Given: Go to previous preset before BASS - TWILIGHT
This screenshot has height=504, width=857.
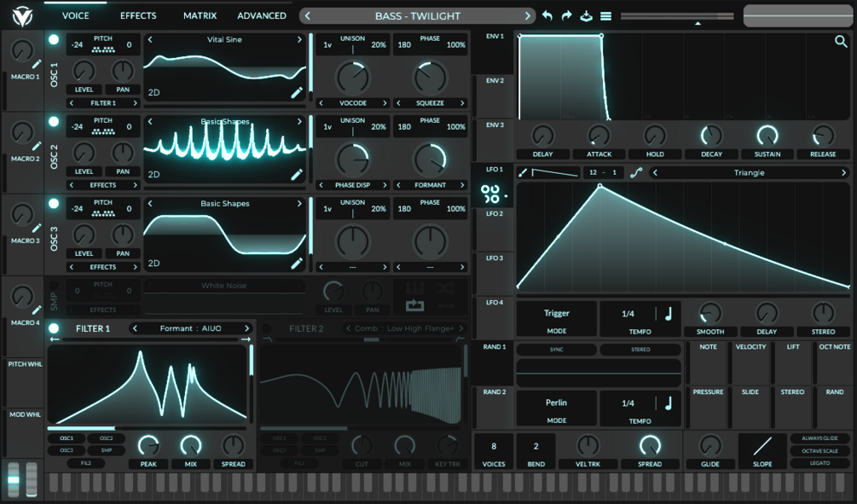Looking at the screenshot, I should coord(308,16).
